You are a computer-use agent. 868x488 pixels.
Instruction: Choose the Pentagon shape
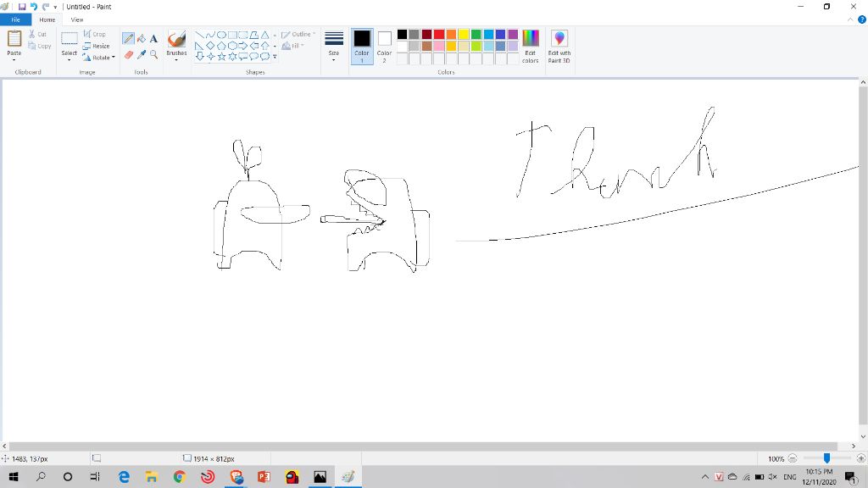click(x=221, y=46)
